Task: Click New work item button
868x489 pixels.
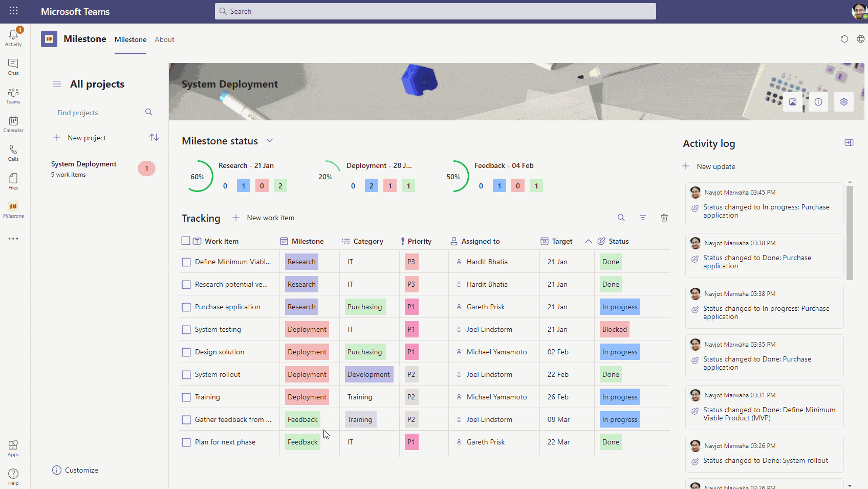Action: tap(264, 218)
